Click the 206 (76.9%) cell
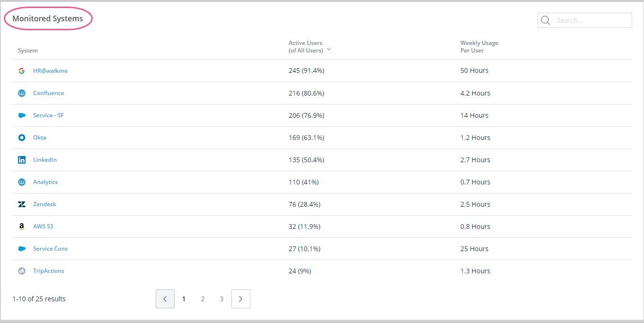 click(306, 115)
